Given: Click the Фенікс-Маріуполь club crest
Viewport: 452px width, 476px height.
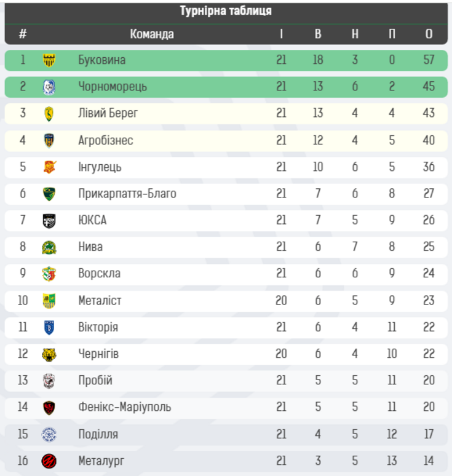Looking at the screenshot, I should [x=49, y=407].
